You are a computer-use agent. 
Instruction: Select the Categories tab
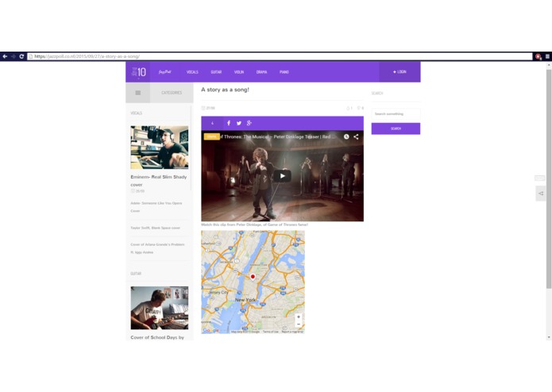172,93
